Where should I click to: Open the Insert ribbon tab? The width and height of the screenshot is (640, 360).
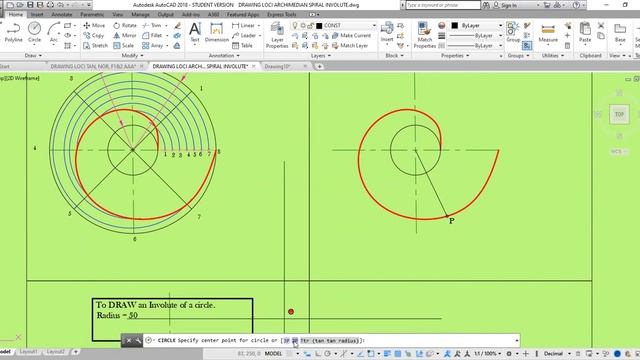coord(37,15)
